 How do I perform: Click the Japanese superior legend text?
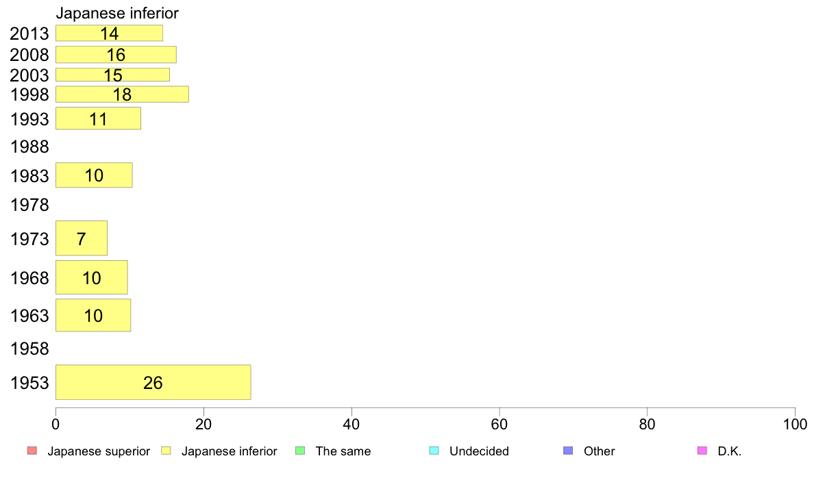pos(99,451)
